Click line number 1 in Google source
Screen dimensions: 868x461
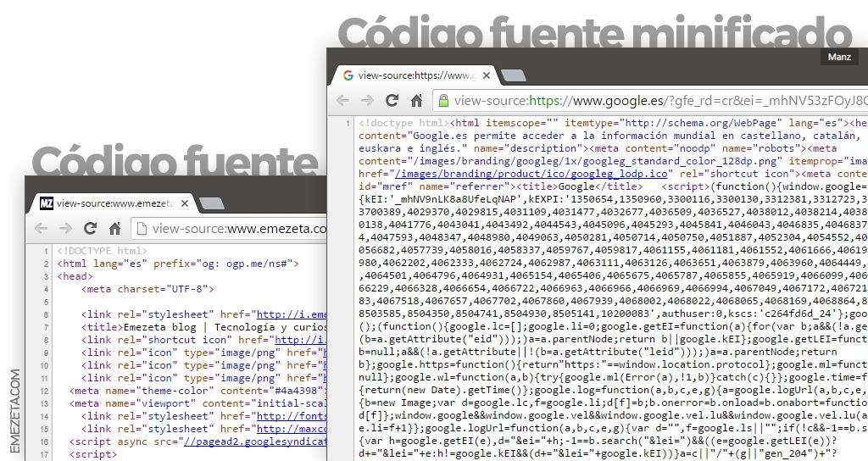point(348,123)
